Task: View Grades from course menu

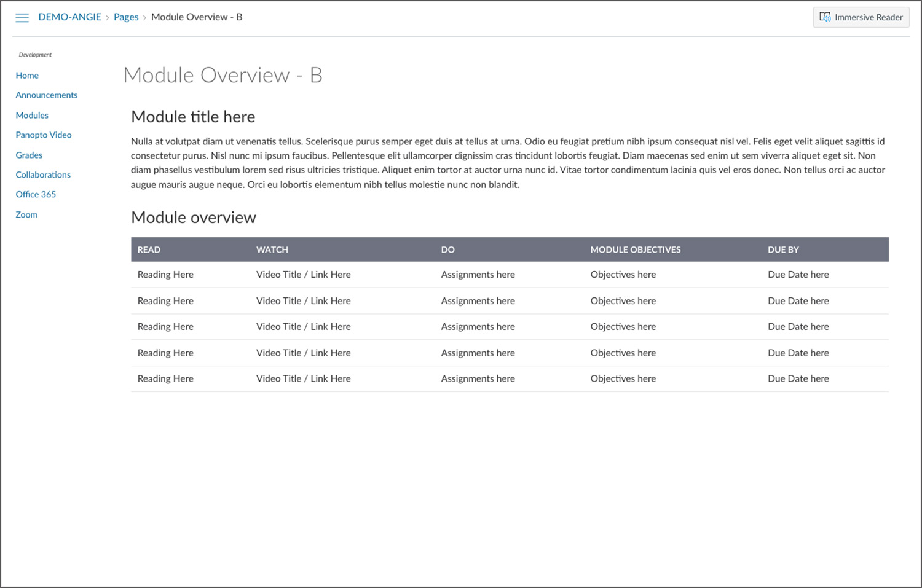Action: click(x=29, y=155)
